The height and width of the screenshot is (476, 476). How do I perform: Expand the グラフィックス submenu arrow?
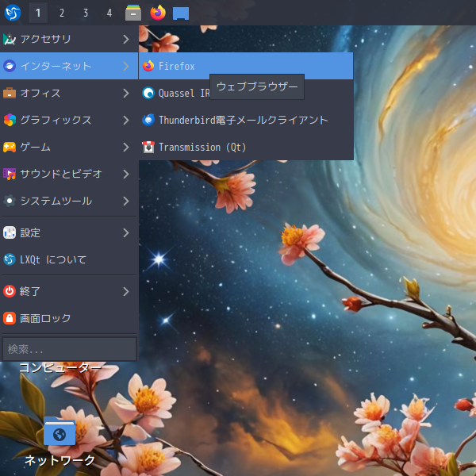point(126,120)
